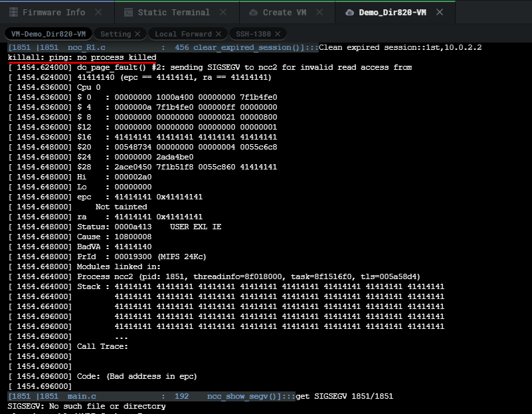Click the 'Status: 0000a413' line
532x414 pixels.
pos(115,227)
